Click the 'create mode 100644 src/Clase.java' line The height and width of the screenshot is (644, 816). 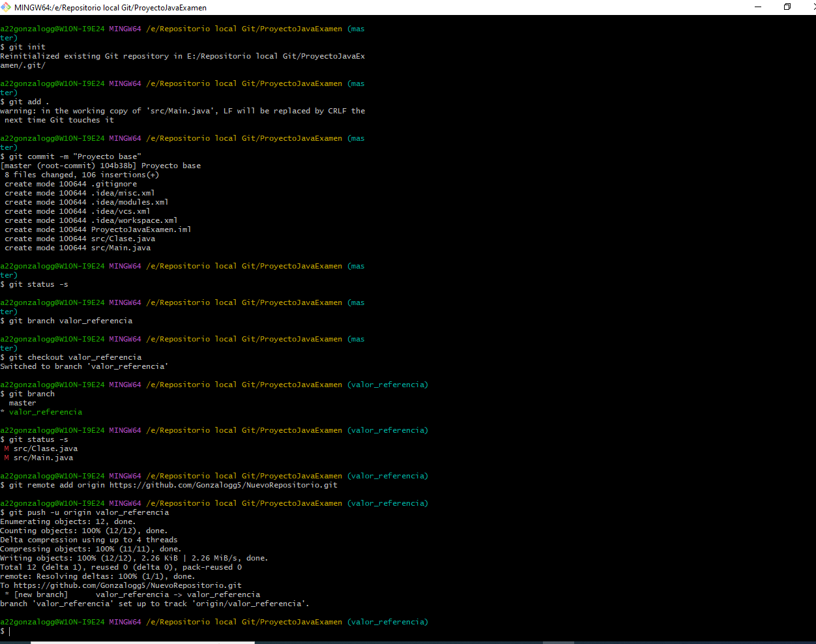coord(80,239)
